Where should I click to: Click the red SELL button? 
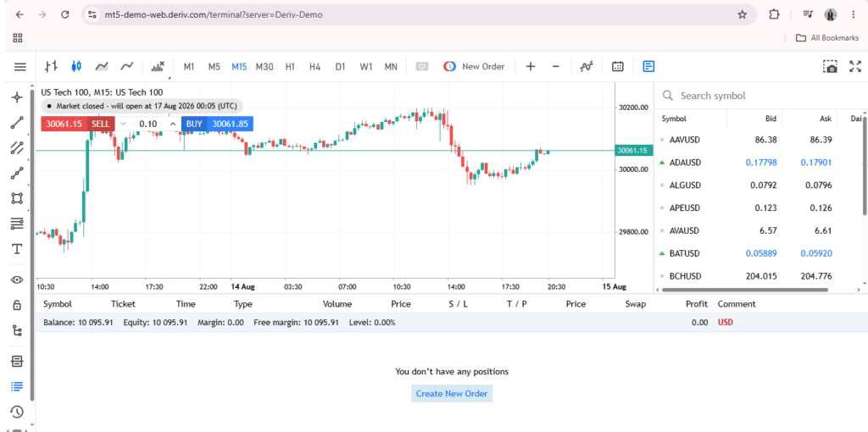(x=101, y=124)
